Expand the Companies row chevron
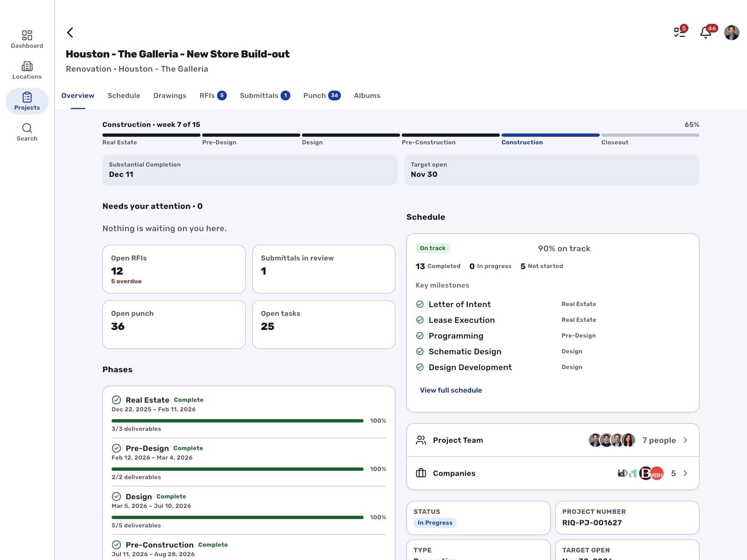The image size is (747, 560). (x=685, y=473)
